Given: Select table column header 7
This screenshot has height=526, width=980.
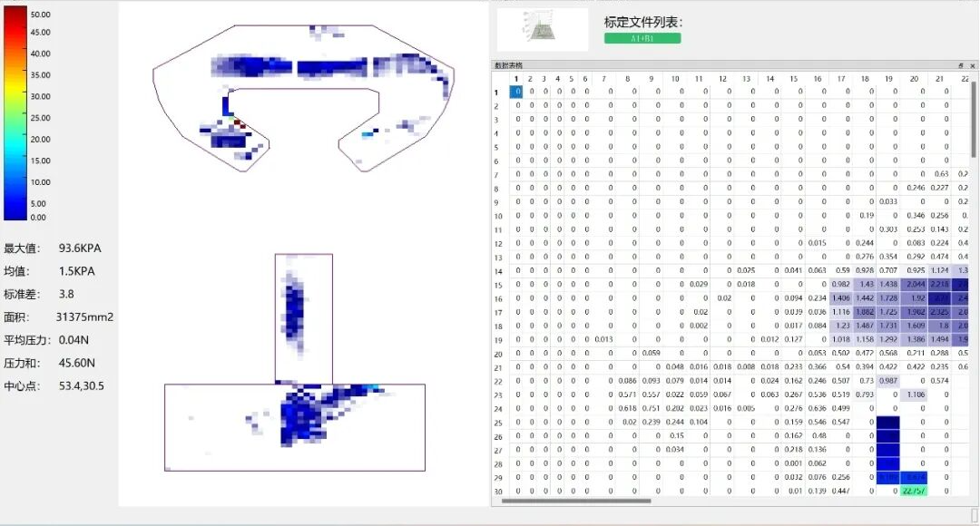Looking at the screenshot, I should pyautogui.click(x=603, y=79).
